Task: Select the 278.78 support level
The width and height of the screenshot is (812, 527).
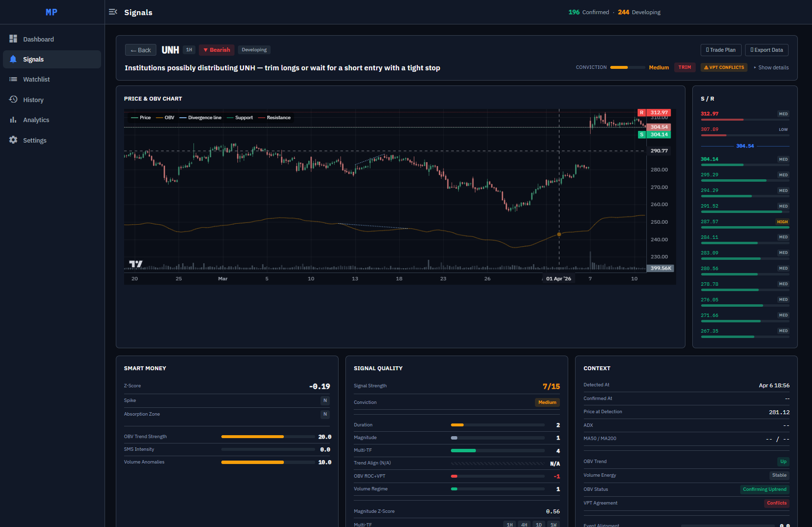Action: (x=745, y=285)
